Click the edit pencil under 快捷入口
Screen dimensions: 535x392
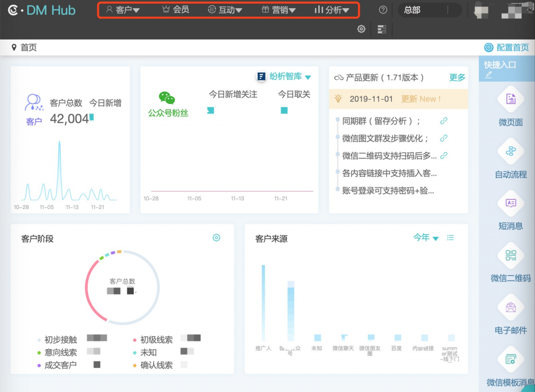coord(489,75)
